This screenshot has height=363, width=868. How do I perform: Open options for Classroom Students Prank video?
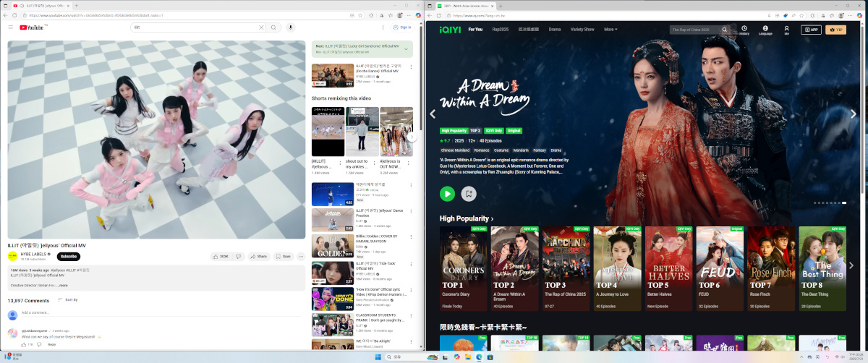tap(411, 317)
